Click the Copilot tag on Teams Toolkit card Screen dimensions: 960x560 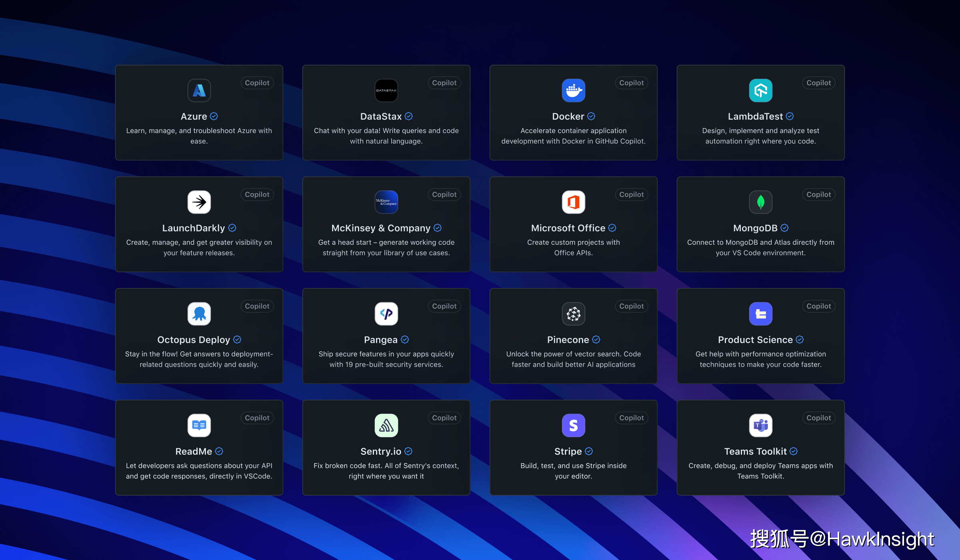(819, 418)
